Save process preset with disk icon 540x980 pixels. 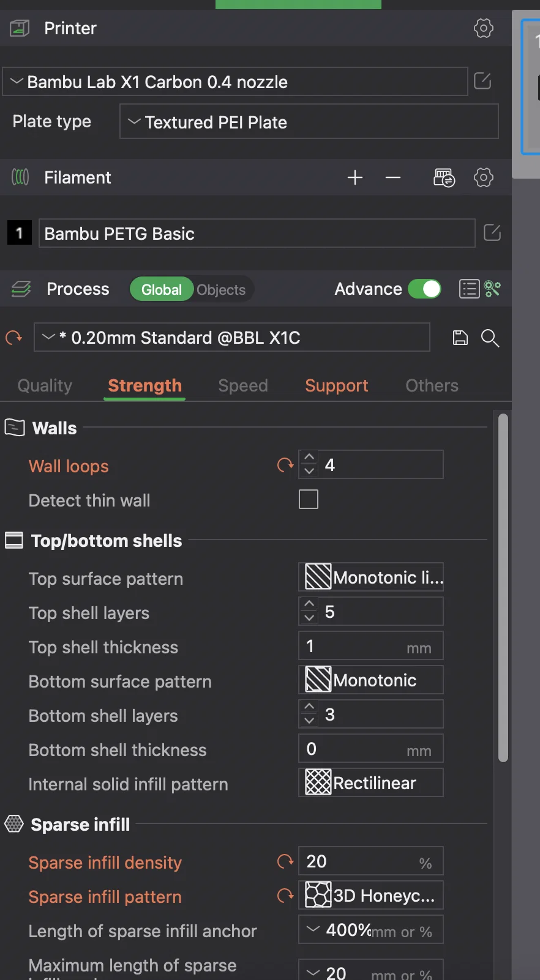click(x=460, y=338)
